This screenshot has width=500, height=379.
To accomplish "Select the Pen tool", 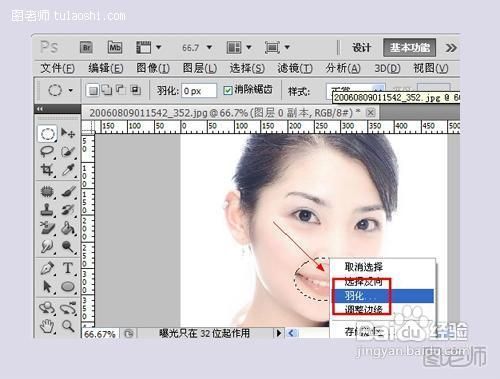I will [47, 268].
